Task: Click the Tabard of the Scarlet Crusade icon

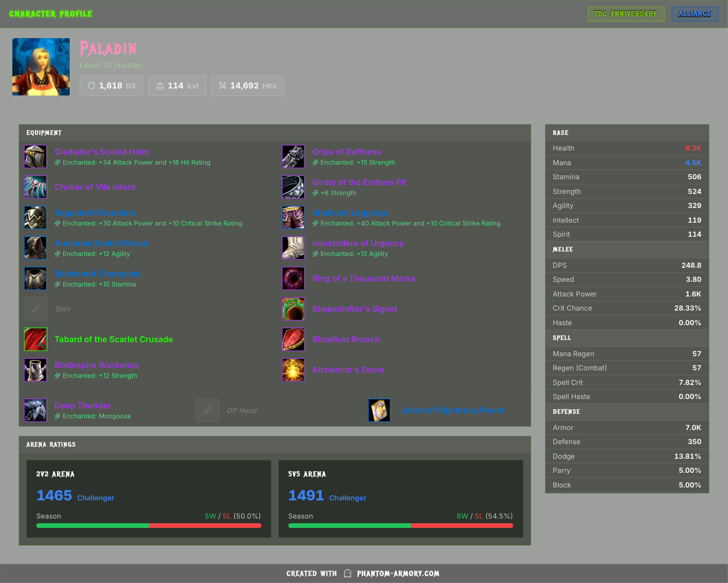Action: click(x=35, y=339)
